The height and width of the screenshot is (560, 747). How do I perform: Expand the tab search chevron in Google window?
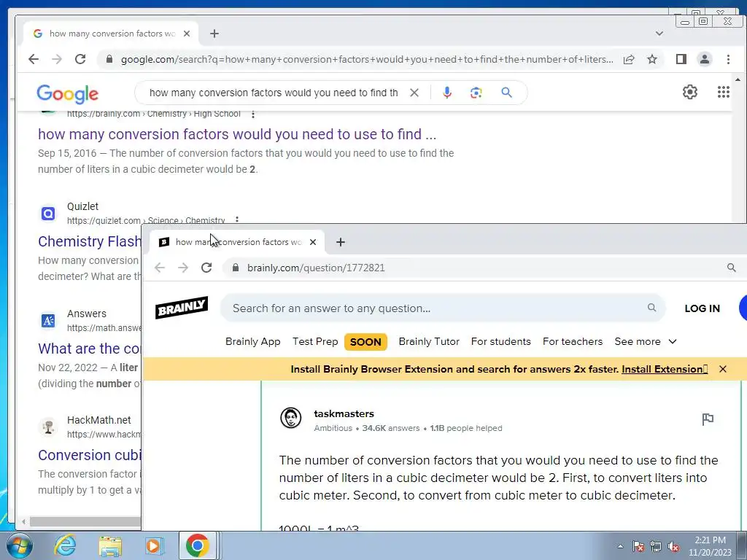(659, 34)
